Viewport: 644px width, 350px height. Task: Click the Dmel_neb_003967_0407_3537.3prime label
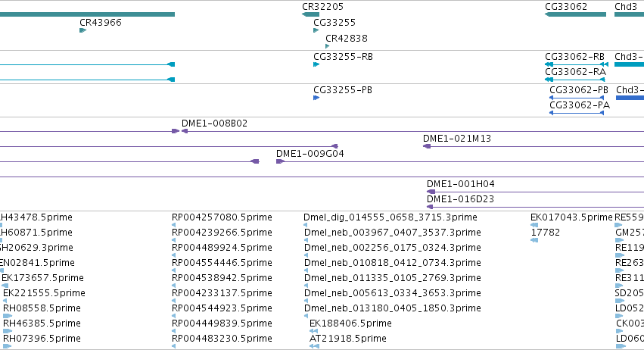[x=392, y=233]
